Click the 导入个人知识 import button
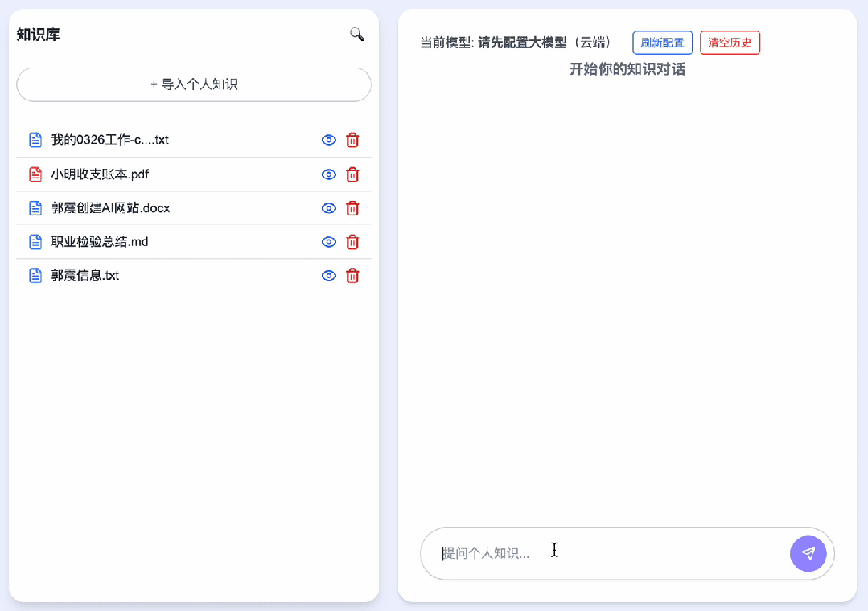The image size is (868, 611). pyautogui.click(x=194, y=84)
